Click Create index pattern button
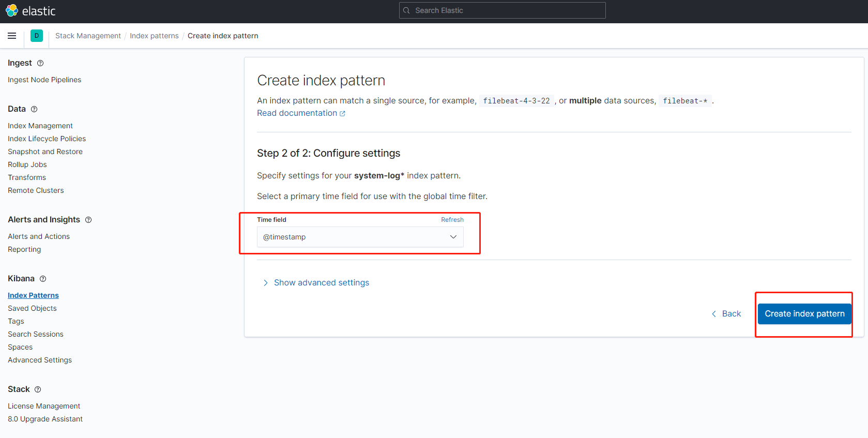The height and width of the screenshot is (438, 868). pyautogui.click(x=804, y=314)
